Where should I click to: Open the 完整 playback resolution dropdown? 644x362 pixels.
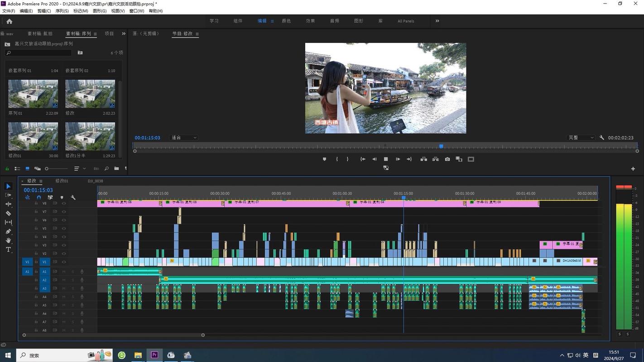coord(581,138)
